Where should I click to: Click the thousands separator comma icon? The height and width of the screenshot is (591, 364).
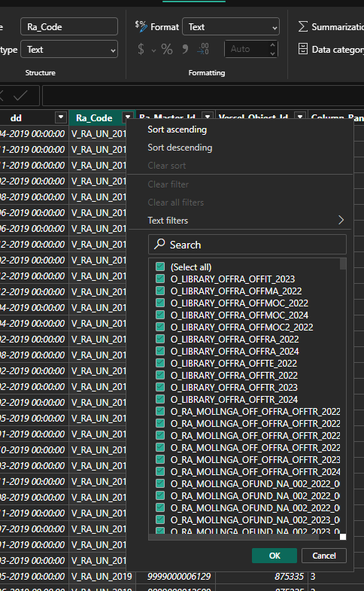[185, 49]
